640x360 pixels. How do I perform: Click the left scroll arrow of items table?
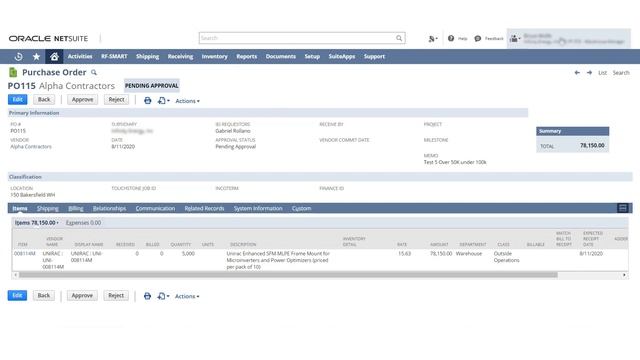pyautogui.click(x=16, y=275)
